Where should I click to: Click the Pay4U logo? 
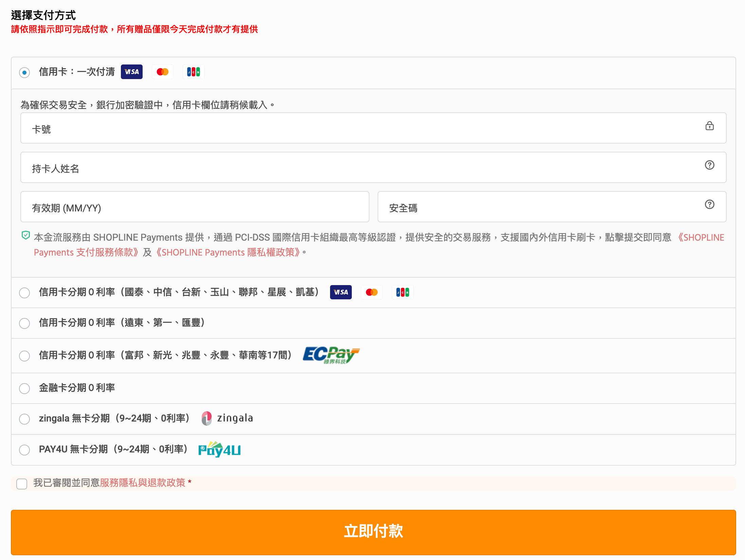pyautogui.click(x=219, y=449)
